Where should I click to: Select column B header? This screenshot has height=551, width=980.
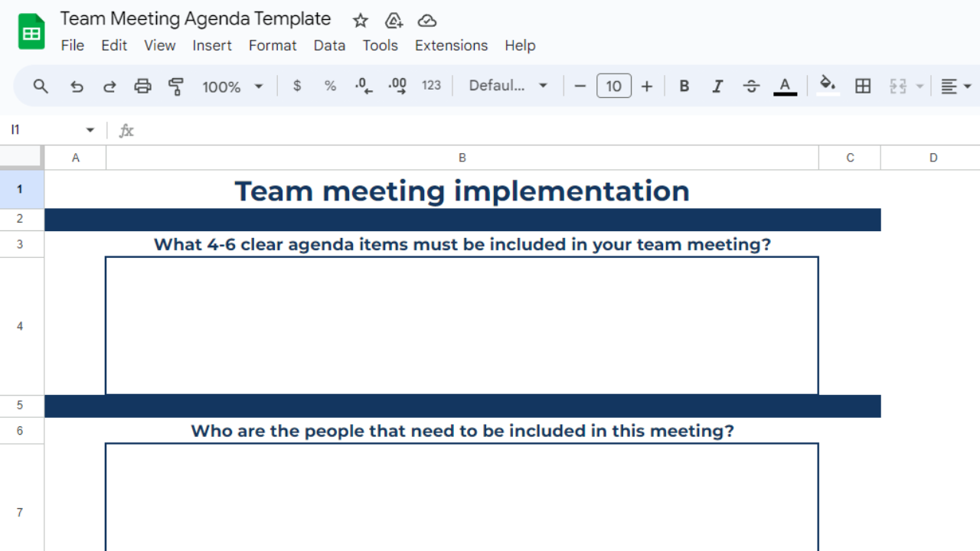(x=462, y=158)
